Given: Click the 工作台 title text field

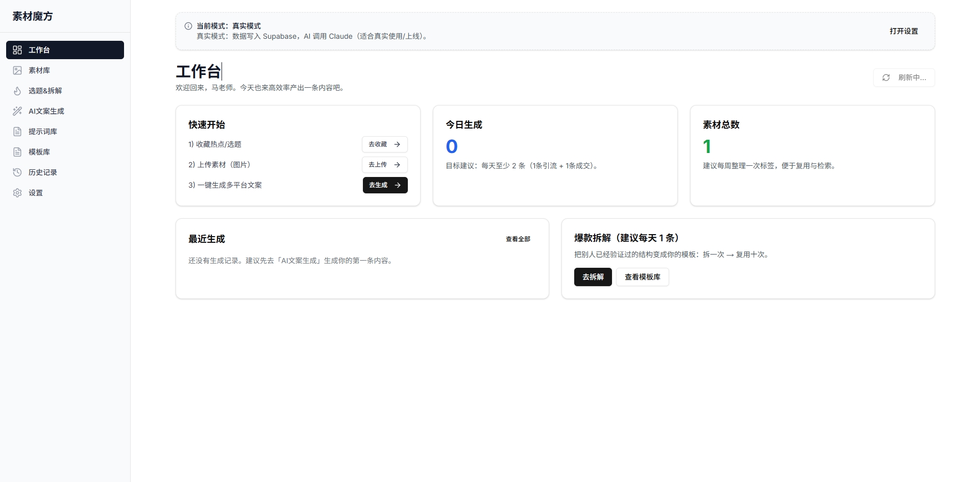Looking at the screenshot, I should [199, 71].
